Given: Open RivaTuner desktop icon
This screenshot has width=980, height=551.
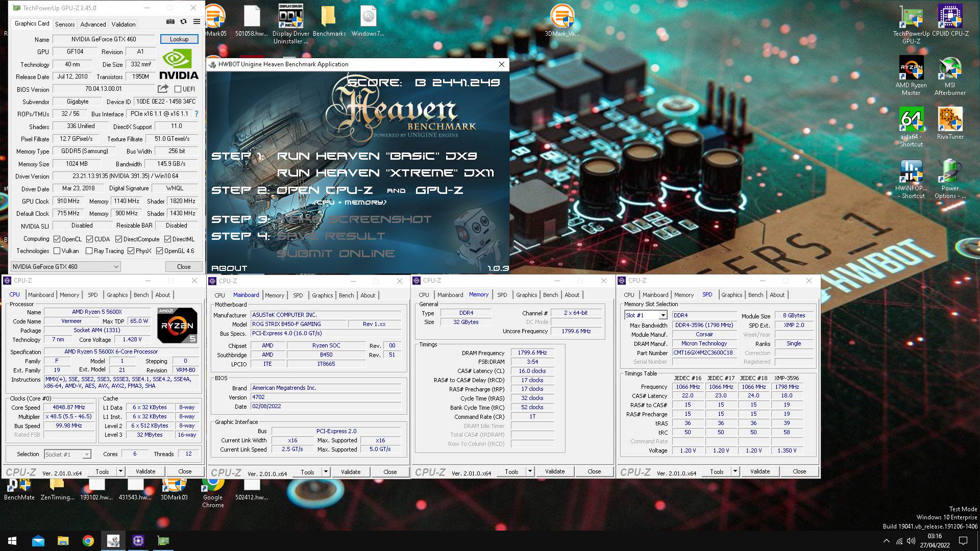Looking at the screenshot, I should tap(950, 123).
